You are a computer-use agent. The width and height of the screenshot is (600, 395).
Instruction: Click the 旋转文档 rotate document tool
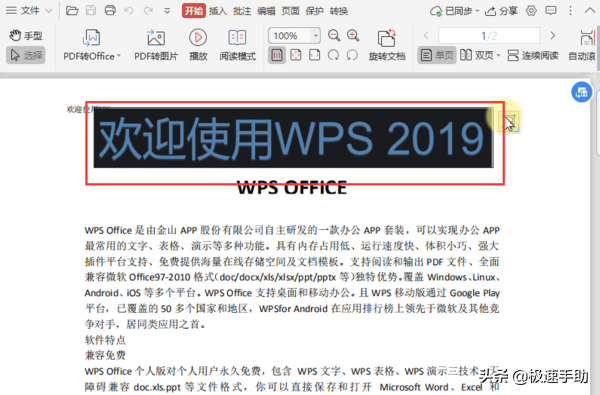pyautogui.click(x=387, y=44)
